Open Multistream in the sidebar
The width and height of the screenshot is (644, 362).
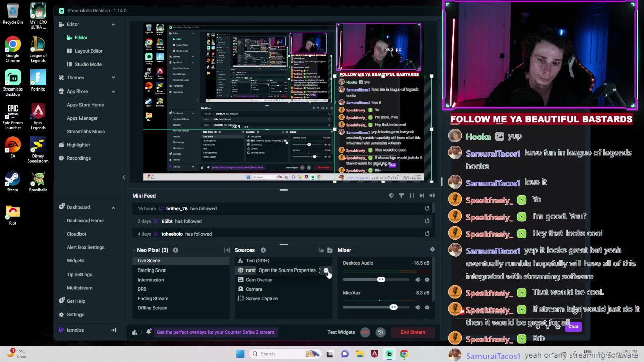point(79,288)
